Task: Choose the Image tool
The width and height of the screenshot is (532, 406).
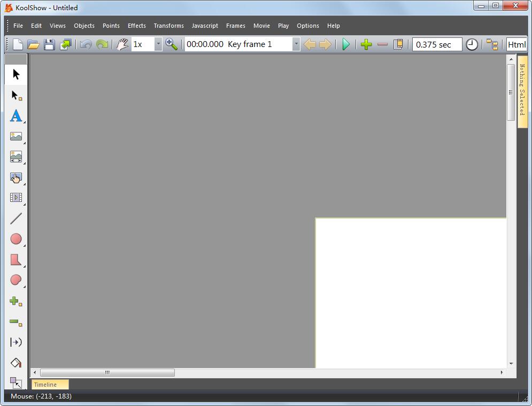Action: coord(16,136)
